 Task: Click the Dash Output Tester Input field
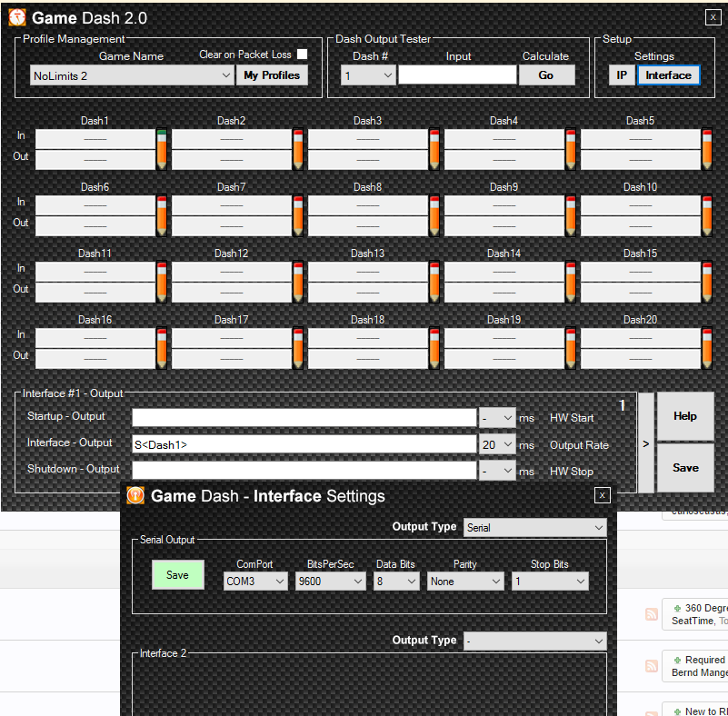pos(458,75)
